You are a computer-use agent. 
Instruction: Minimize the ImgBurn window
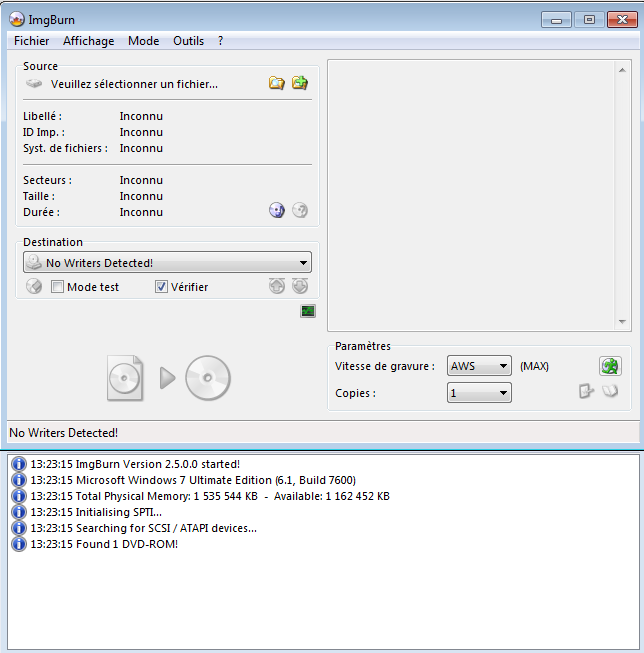point(556,20)
